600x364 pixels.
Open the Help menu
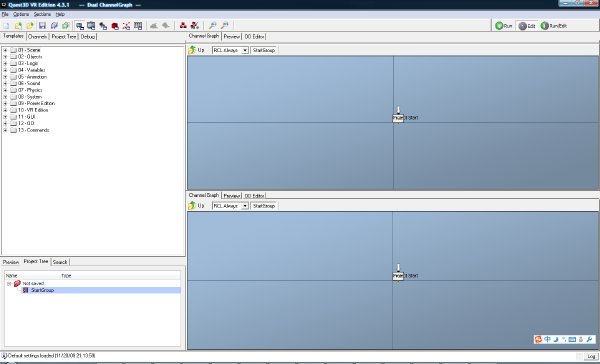point(60,14)
